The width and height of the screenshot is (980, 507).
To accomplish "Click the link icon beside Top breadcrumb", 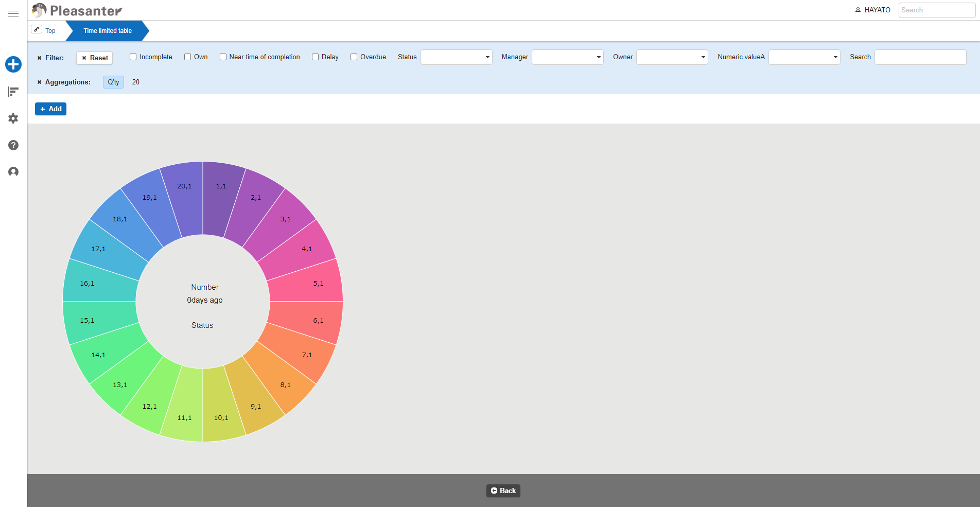I will tap(37, 29).
